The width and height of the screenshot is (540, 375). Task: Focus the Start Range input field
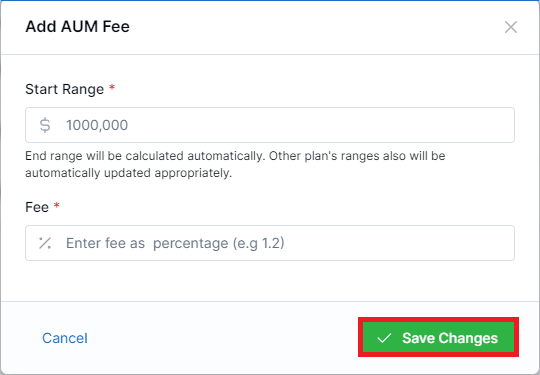point(270,125)
